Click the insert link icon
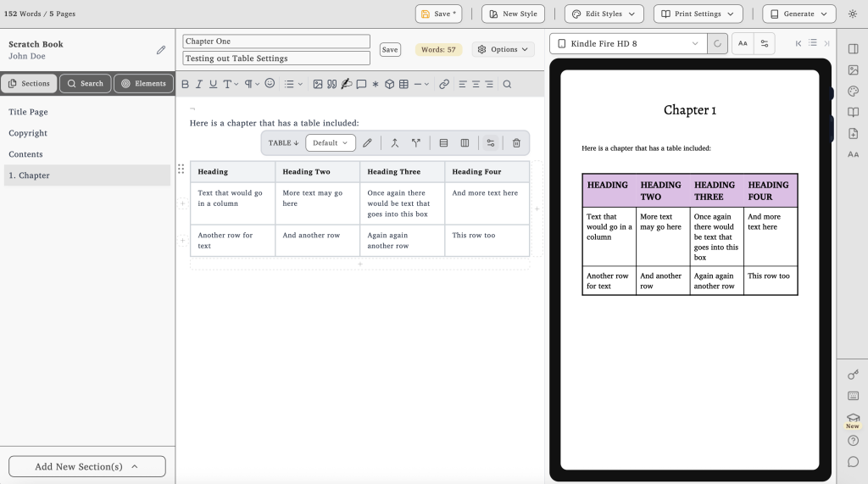The width and height of the screenshot is (868, 484). pyautogui.click(x=444, y=84)
